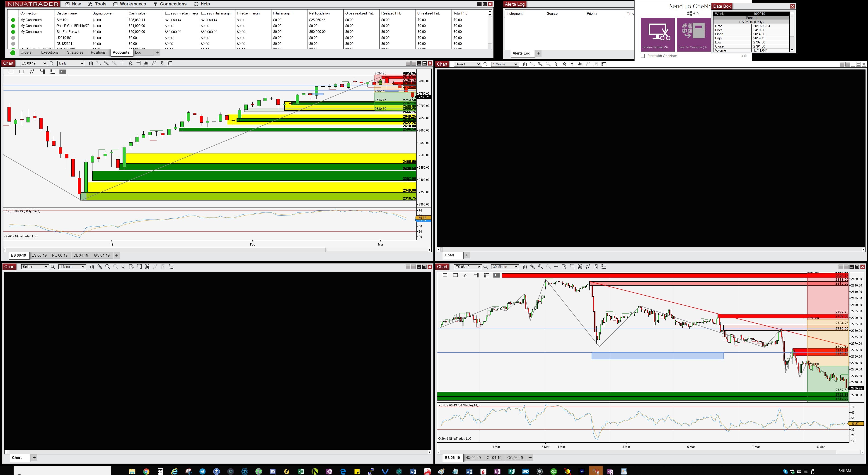Screen dimensions: 868x475
Task: Click the Exit link in OneNote panel
Action: [744, 56]
